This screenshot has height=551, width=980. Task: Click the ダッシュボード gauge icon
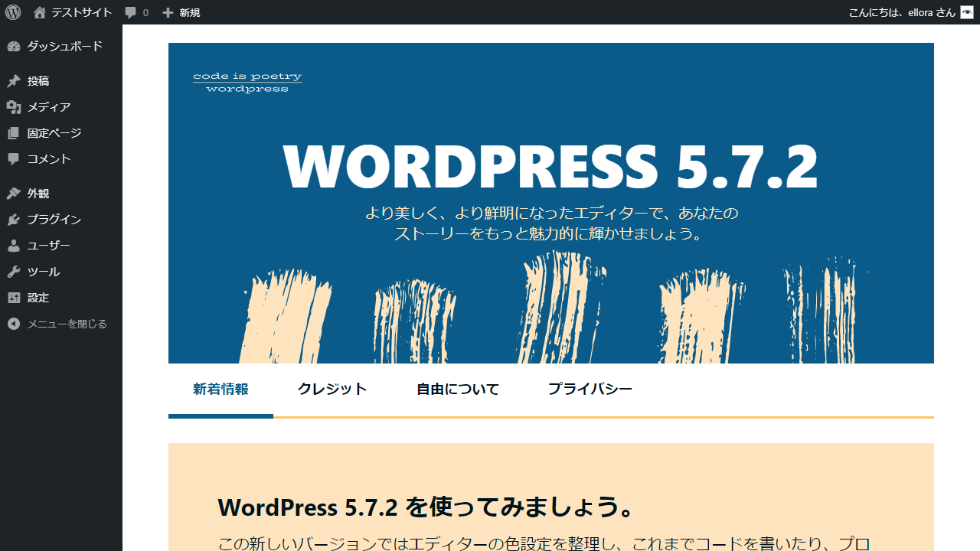click(x=14, y=46)
